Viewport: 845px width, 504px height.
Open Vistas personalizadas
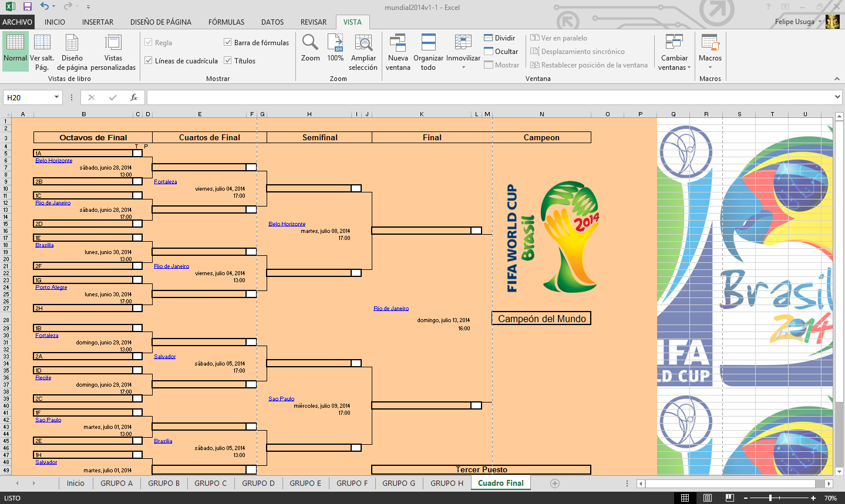(x=113, y=50)
